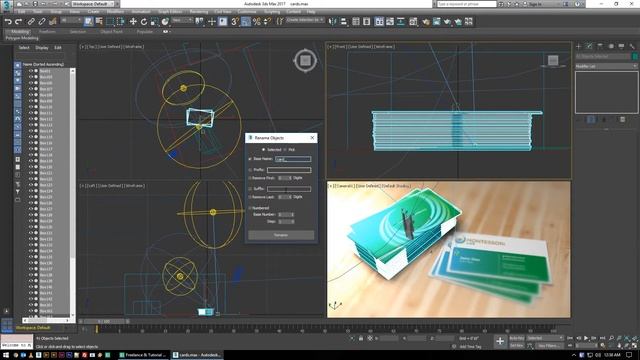This screenshot has width=640, height=360.
Task: Open the cards.max taskbar window button
Action: click(x=197, y=355)
